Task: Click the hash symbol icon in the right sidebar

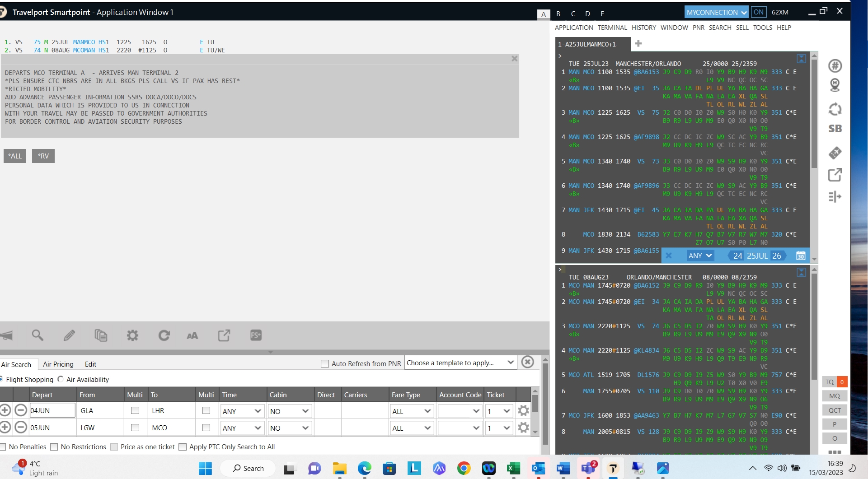Action: 835,66
